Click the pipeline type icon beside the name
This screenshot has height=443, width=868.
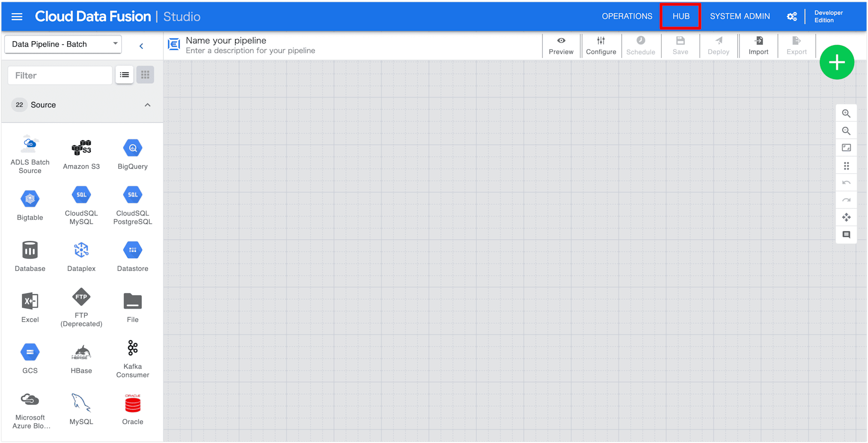[174, 44]
